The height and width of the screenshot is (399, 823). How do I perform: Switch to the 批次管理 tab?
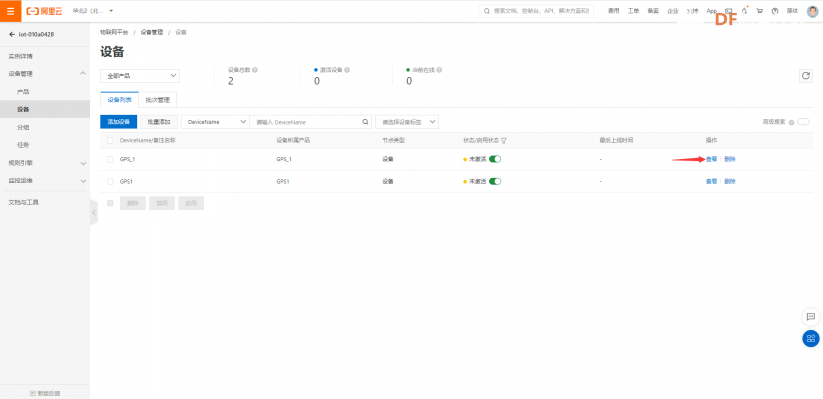157,99
